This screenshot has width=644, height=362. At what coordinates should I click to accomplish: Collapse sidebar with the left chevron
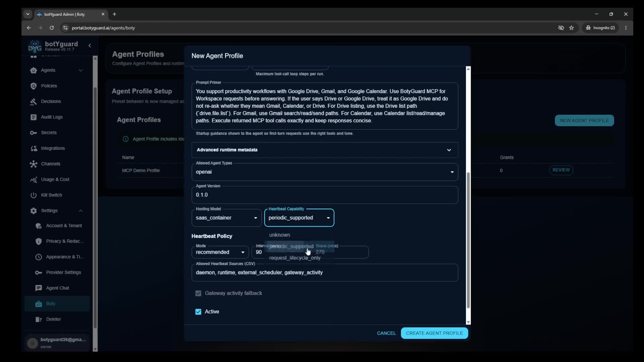click(90, 46)
